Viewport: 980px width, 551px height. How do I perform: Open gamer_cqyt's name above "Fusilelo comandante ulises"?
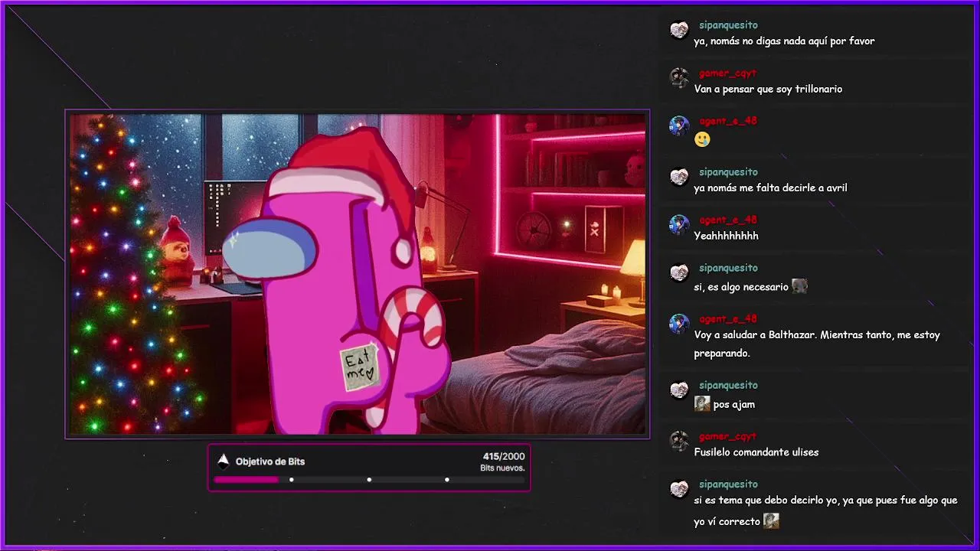point(727,436)
